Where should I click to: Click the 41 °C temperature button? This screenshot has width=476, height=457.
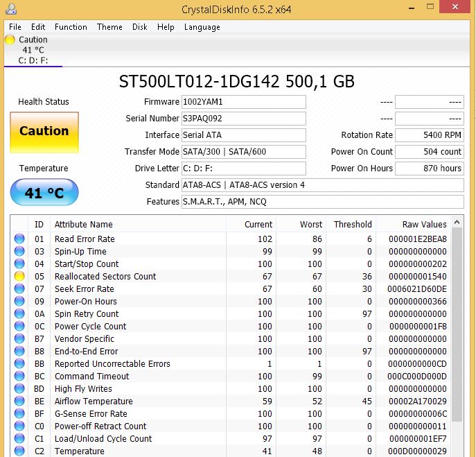(x=44, y=192)
